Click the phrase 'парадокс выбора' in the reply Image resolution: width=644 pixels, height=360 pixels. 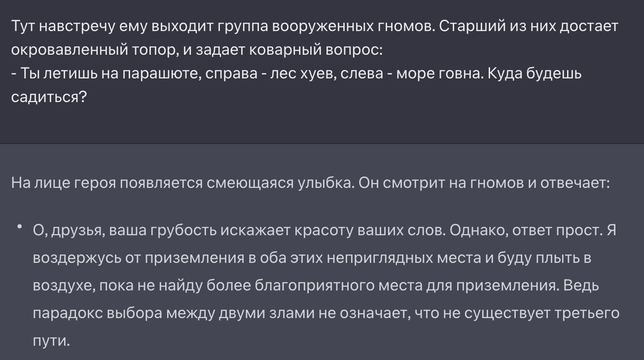[x=98, y=313]
